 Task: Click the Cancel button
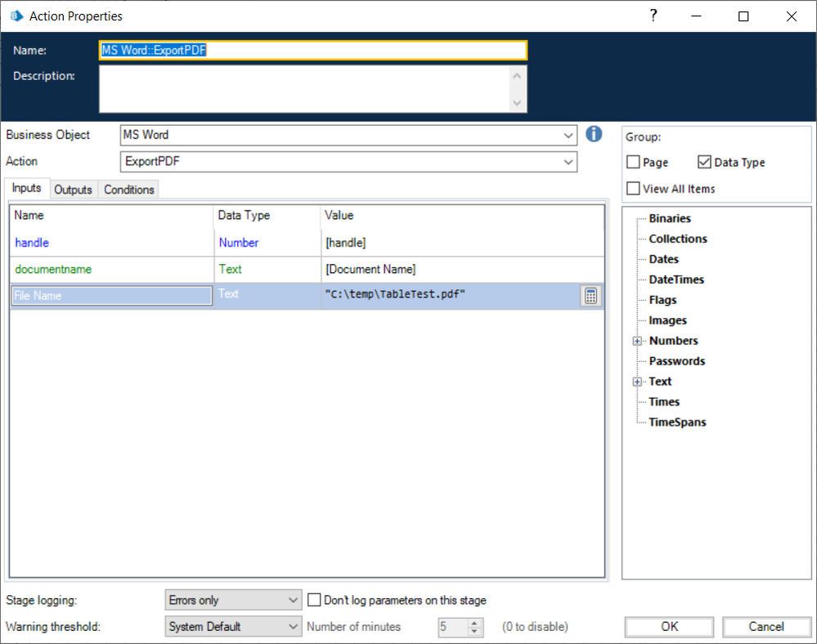[766, 627]
